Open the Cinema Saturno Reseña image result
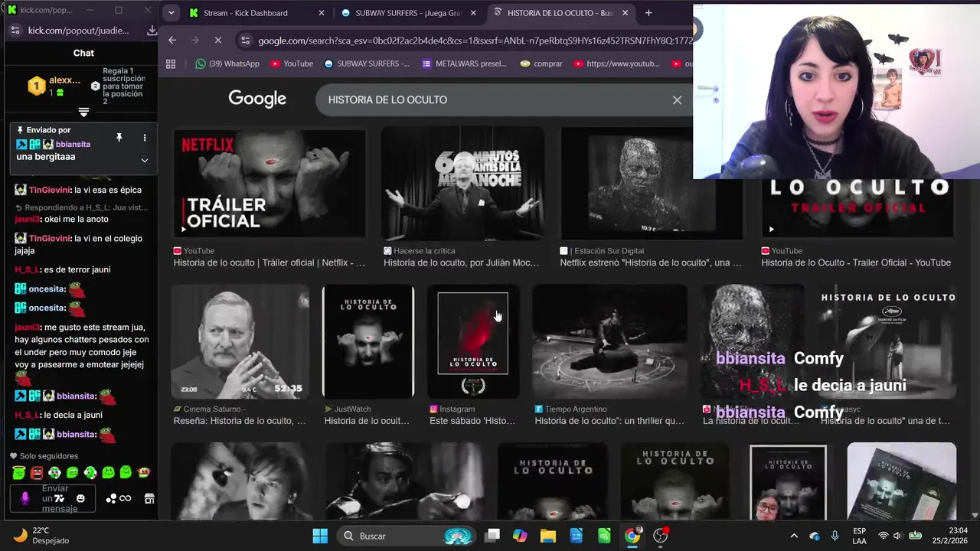980x551 pixels. tap(240, 342)
